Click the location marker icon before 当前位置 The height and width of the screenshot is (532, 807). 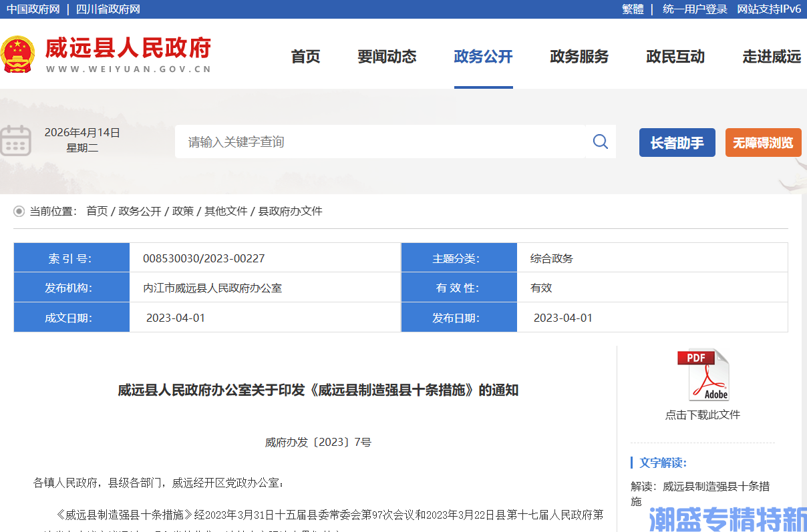18,211
